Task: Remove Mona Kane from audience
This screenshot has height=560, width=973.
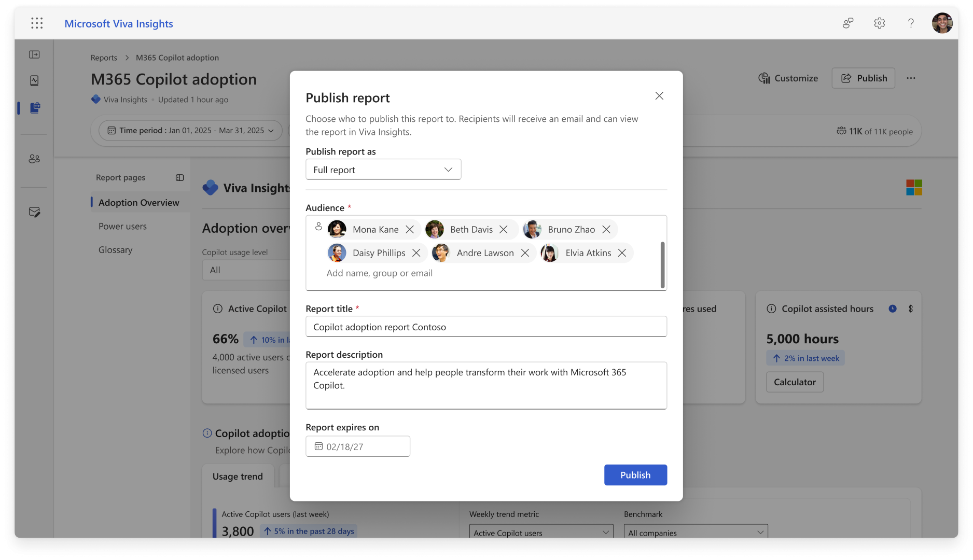Action: pos(410,230)
